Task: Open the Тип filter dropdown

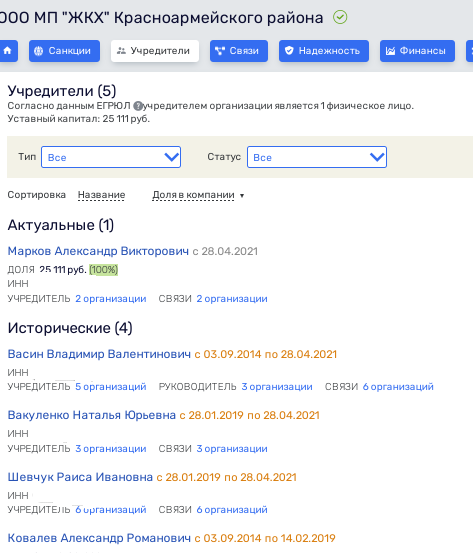Action: pos(111,157)
